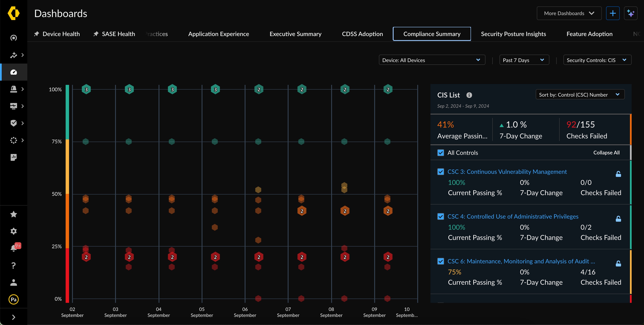This screenshot has height=325, width=644.
Task: Click the passing percentage color scale bar
Action: [x=67, y=194]
